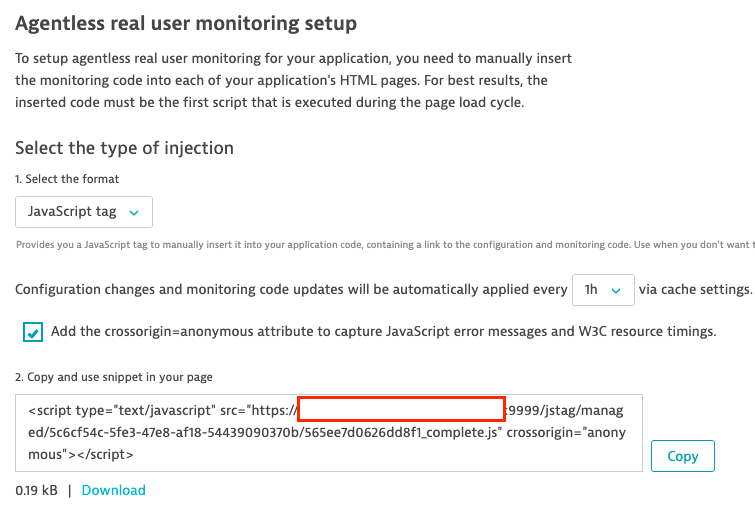Image resolution: width=755 pixels, height=530 pixels.
Task: Toggle the crossorigin=anonymous attribute checkbox
Action: pos(34,333)
